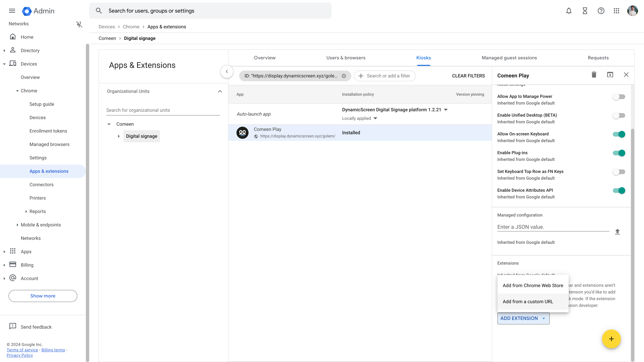The height and width of the screenshot is (362, 644).
Task: Click the Send feedback icon
Action: click(x=13, y=326)
